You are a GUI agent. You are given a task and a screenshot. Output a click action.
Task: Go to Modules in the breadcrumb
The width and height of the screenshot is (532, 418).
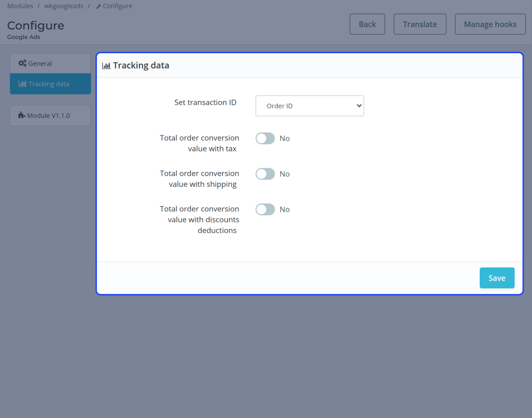coord(20,6)
